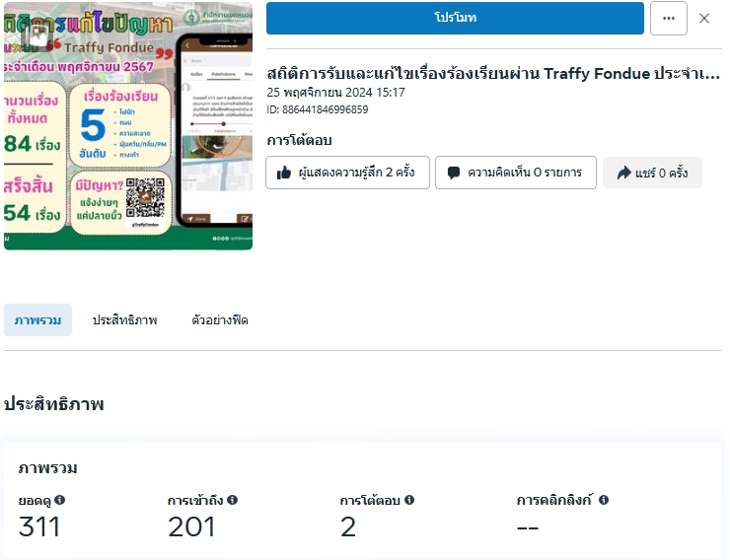Close the post insights panel
This screenshot has width=730, height=560.
pos(704,18)
